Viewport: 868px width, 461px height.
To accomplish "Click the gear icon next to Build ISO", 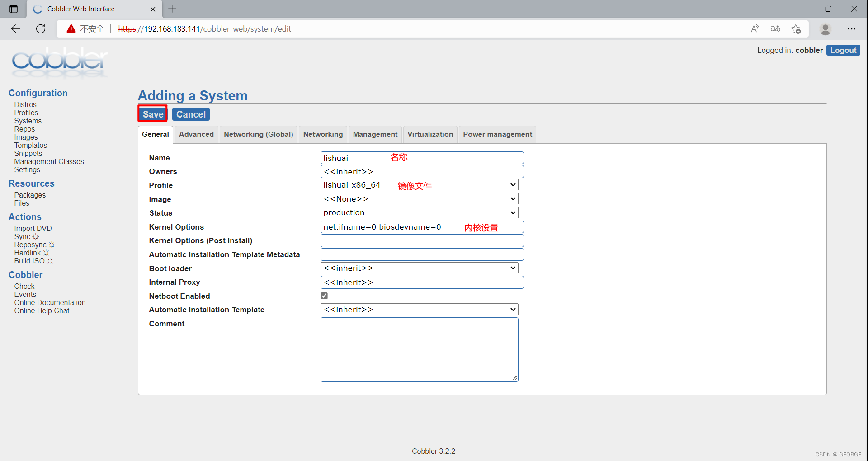I will (x=50, y=261).
